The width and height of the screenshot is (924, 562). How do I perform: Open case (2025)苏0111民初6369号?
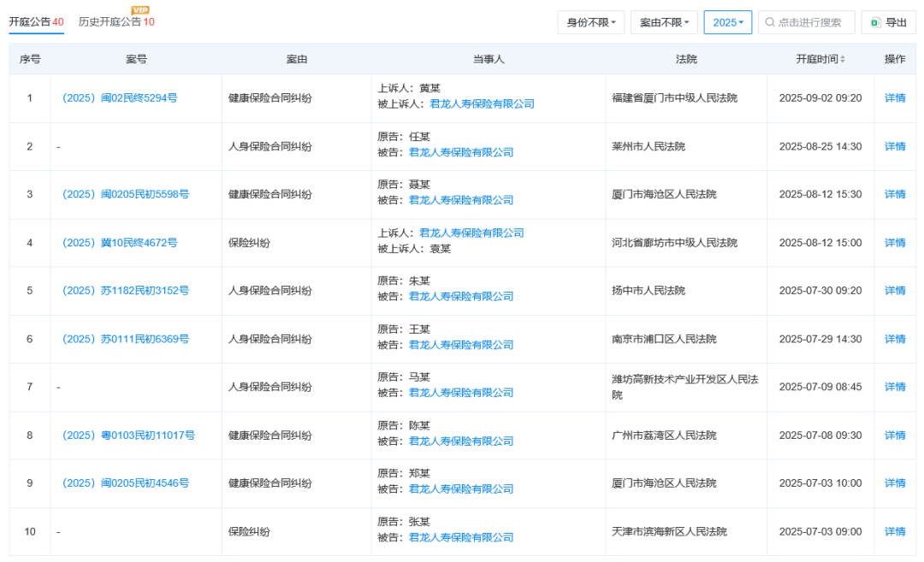[x=125, y=339]
